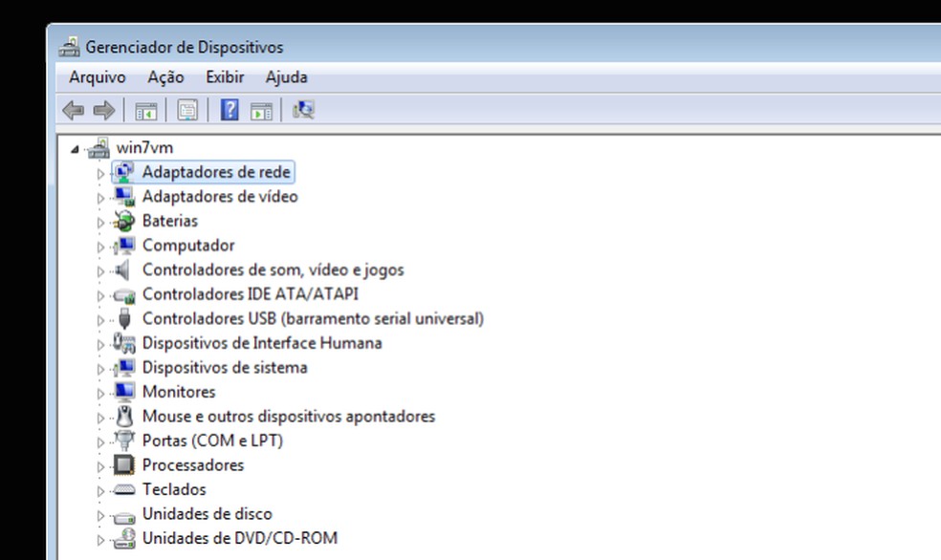
Task: Click the blue Help question mark icon
Action: coord(230,110)
